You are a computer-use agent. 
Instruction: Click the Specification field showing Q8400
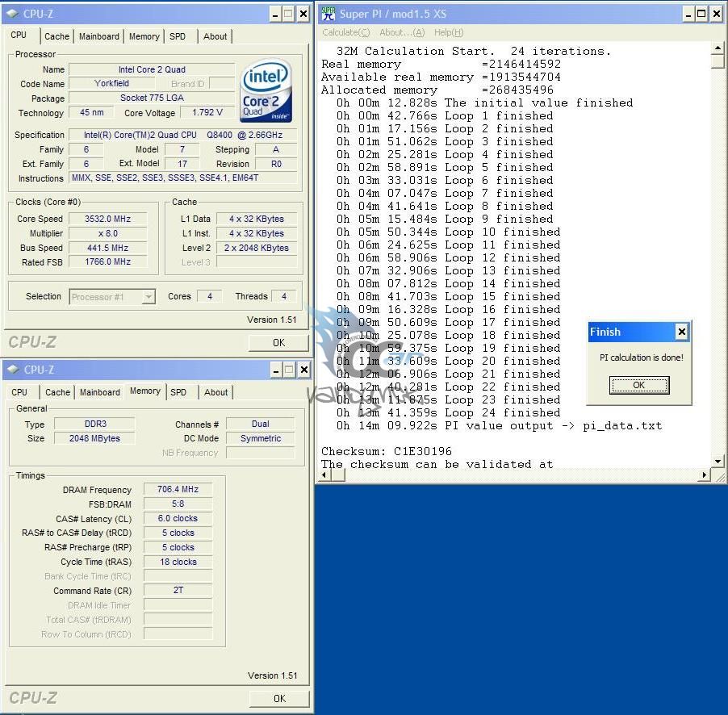tap(183, 135)
